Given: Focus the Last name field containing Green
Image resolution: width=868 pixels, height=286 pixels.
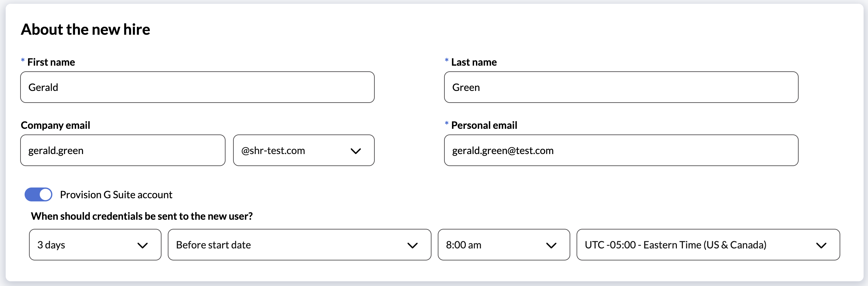Looking at the screenshot, I should click(x=621, y=87).
